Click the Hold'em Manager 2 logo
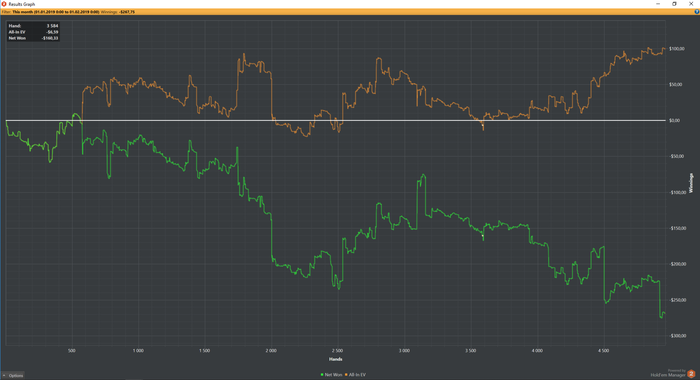This screenshot has height=380, width=700. [691, 373]
